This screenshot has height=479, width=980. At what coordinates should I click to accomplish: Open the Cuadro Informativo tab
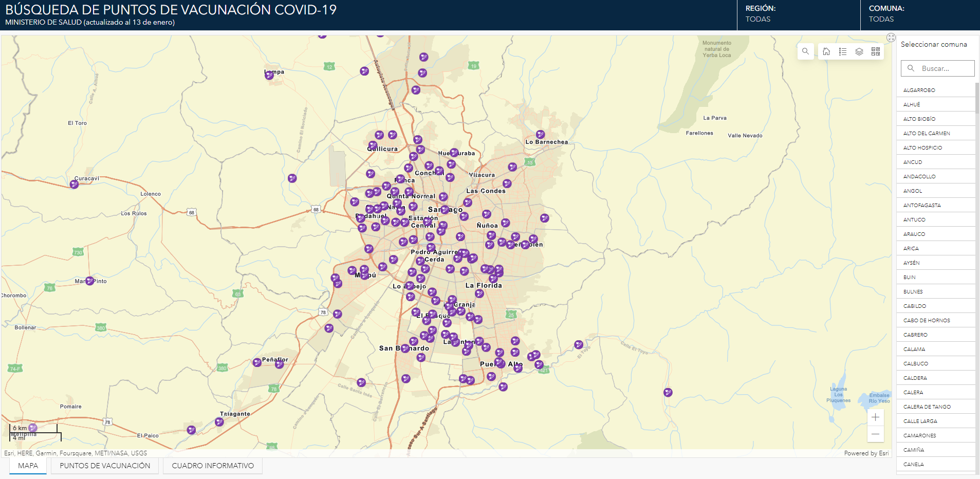tap(213, 466)
